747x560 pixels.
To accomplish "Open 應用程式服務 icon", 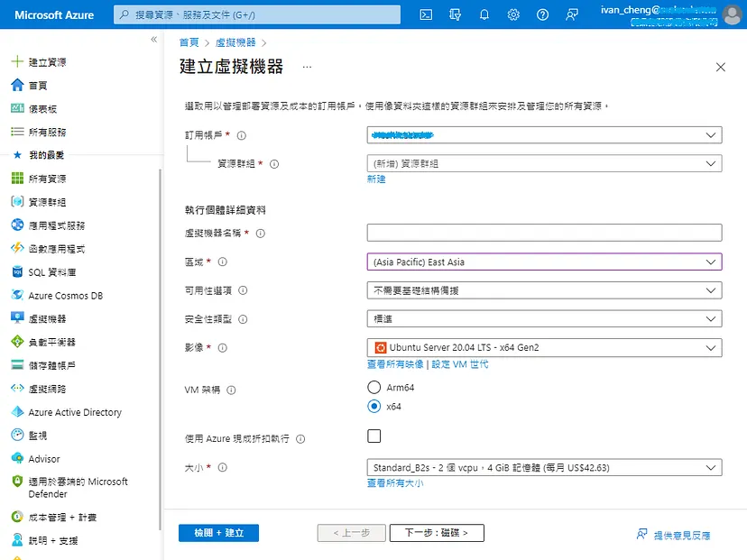I will tap(17, 225).
